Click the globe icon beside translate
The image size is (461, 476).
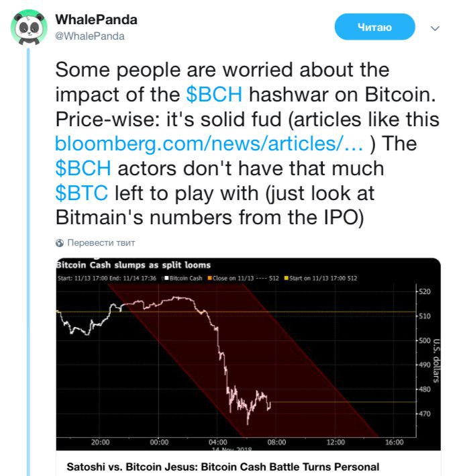coord(60,242)
